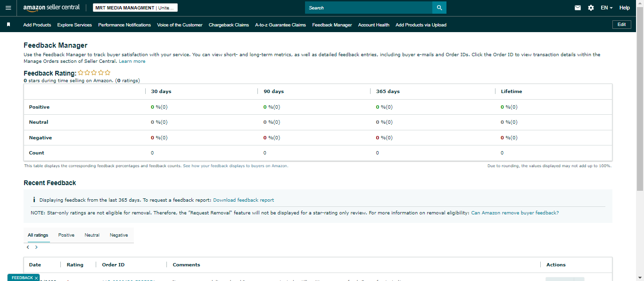Click Negative Lifetime value 0 %(0)

click(509, 138)
